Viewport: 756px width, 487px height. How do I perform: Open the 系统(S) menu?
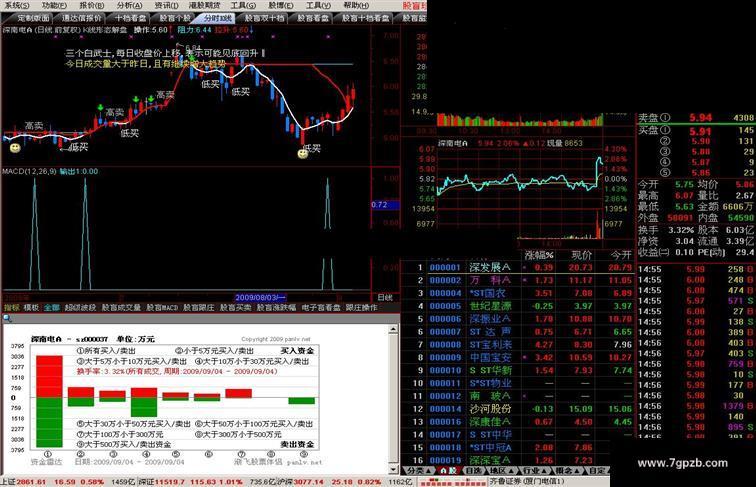point(16,5)
